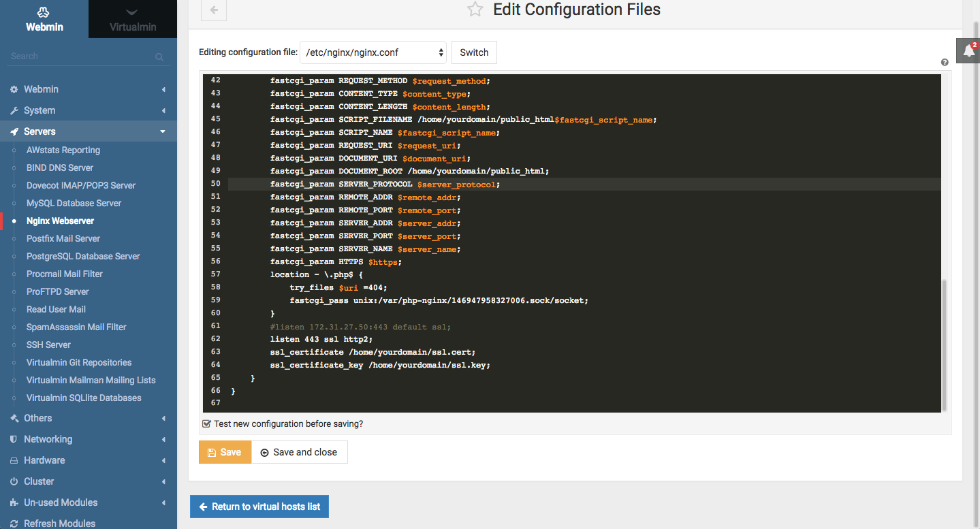Click the Networking shield icon
Screen dimensions: 980x529
14,439
